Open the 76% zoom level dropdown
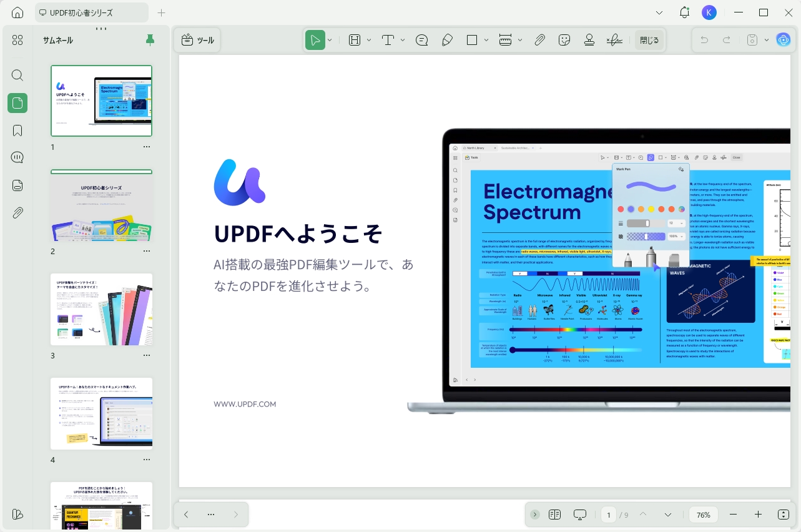Image resolution: width=801 pixels, height=532 pixels. pyautogui.click(x=704, y=515)
